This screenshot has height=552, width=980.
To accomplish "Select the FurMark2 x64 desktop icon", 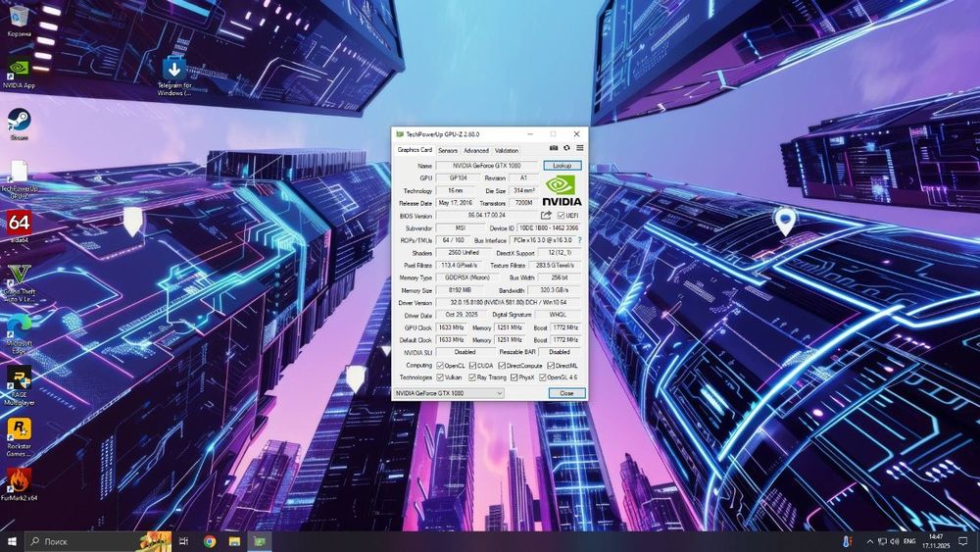I will (x=19, y=484).
